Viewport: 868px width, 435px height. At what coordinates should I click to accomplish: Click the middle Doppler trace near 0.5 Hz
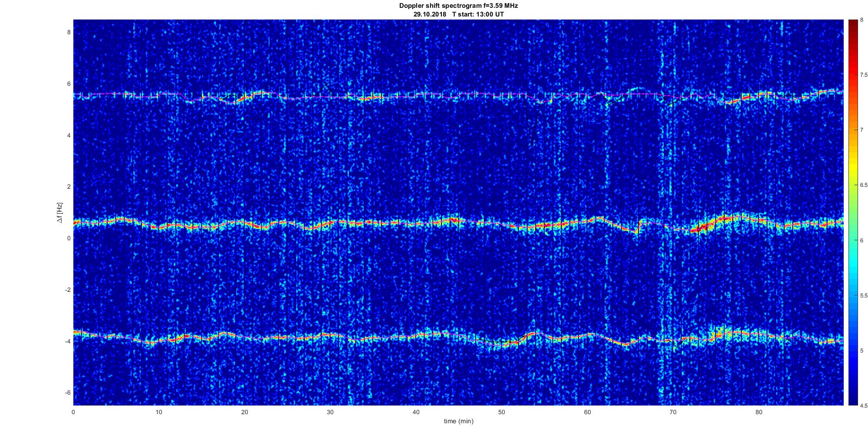click(458, 224)
